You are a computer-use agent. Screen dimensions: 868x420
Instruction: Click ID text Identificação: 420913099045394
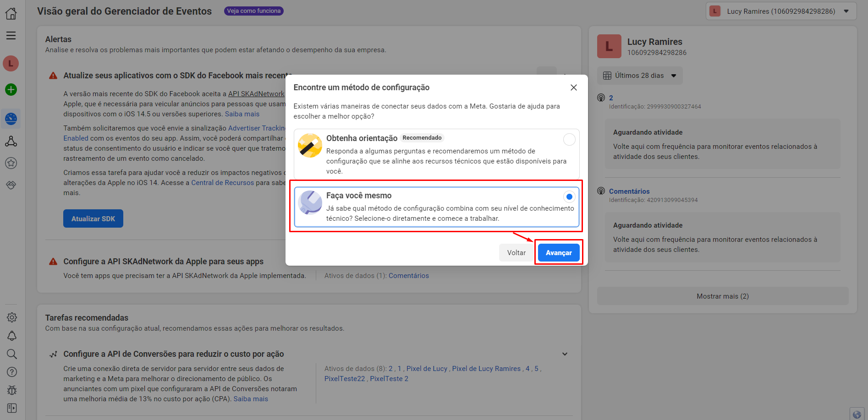[653, 200]
